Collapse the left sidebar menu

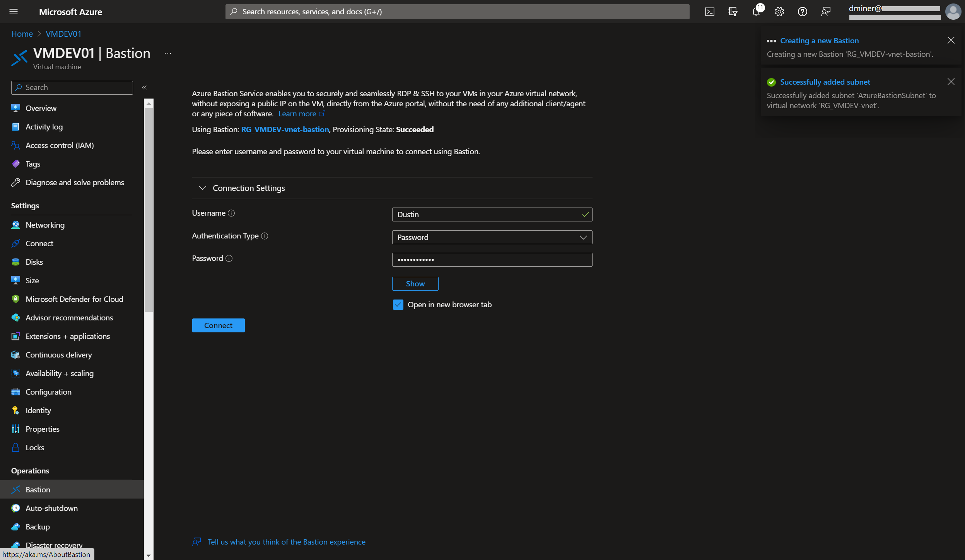tap(144, 88)
